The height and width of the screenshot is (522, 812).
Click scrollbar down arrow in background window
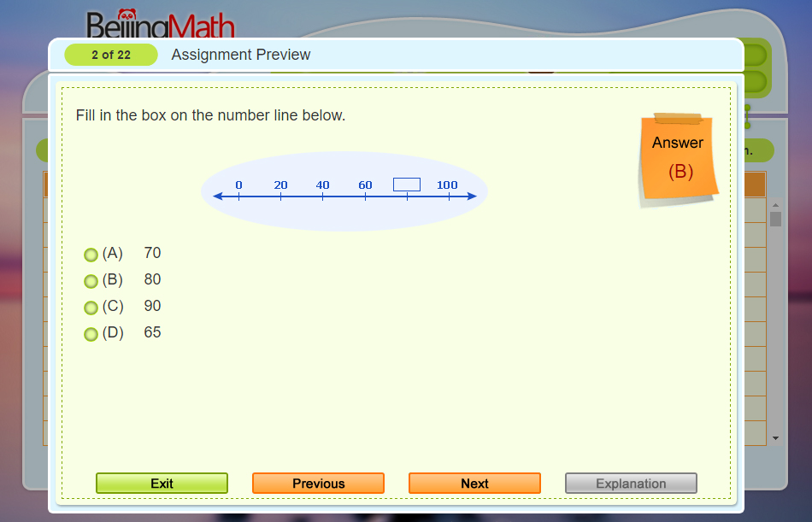tap(775, 438)
